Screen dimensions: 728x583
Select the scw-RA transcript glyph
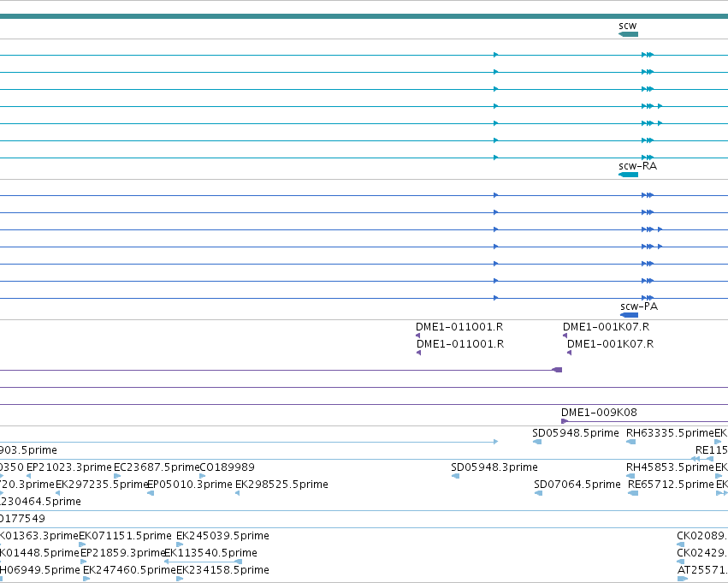tap(628, 175)
